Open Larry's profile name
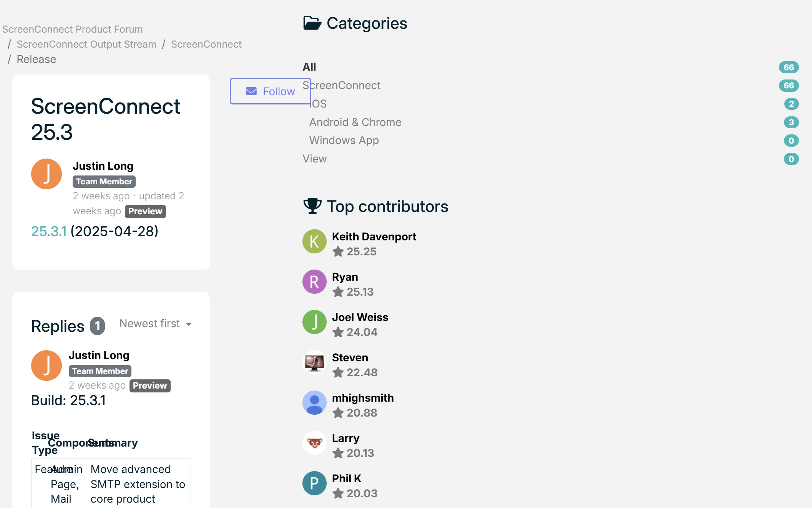Screen dimensions: 812x508 tap(345, 438)
